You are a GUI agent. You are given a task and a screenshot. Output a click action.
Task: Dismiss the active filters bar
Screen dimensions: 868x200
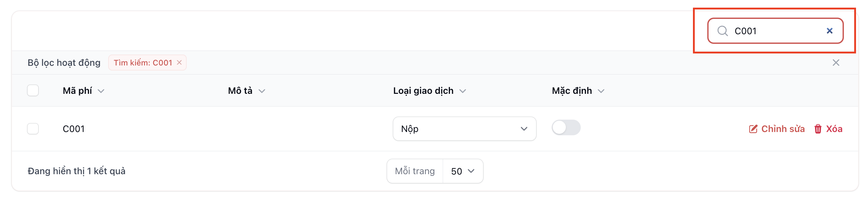click(836, 63)
